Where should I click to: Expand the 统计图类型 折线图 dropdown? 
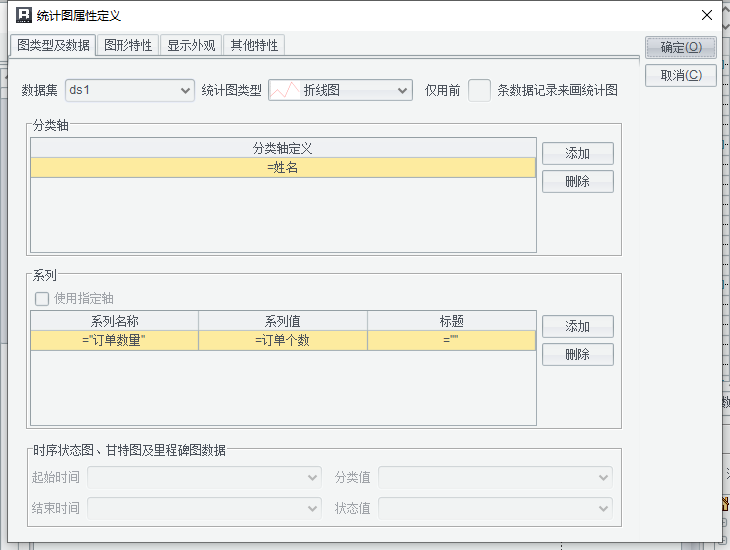click(340, 90)
